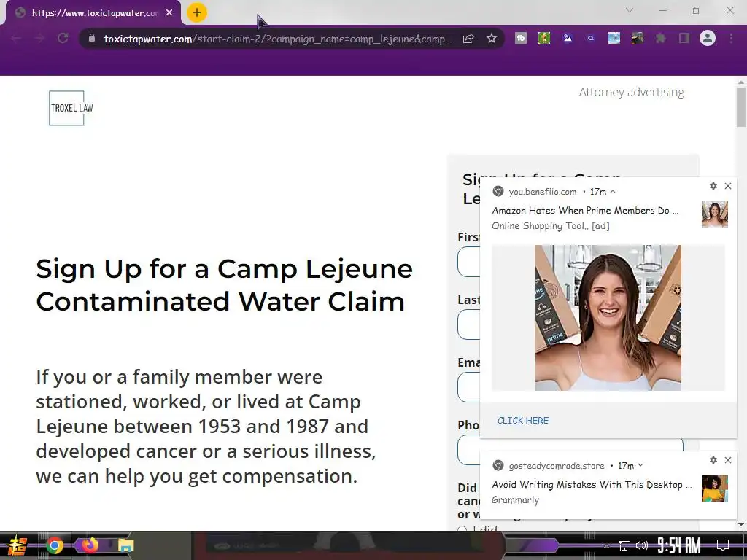
Task: Click the Email input field
Action: coord(469,387)
